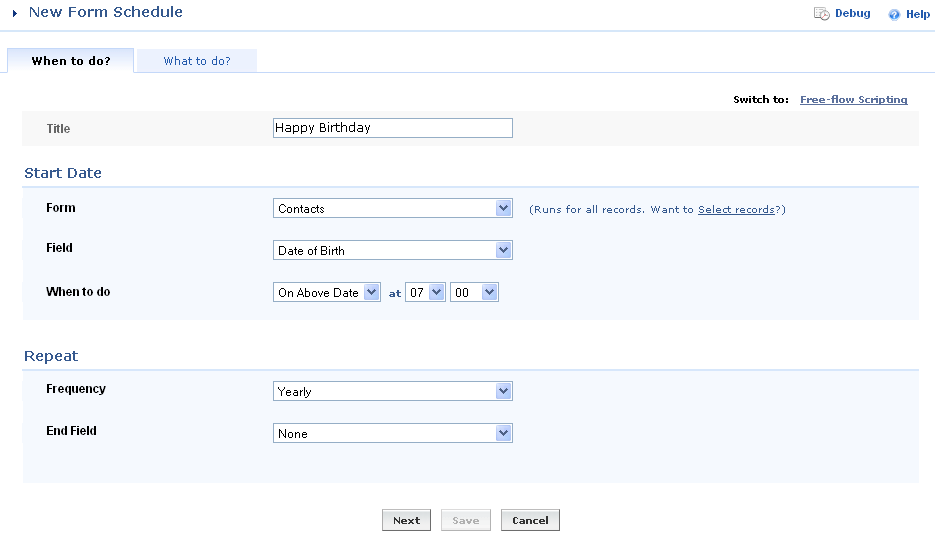Select the When to do? tab

point(71,61)
